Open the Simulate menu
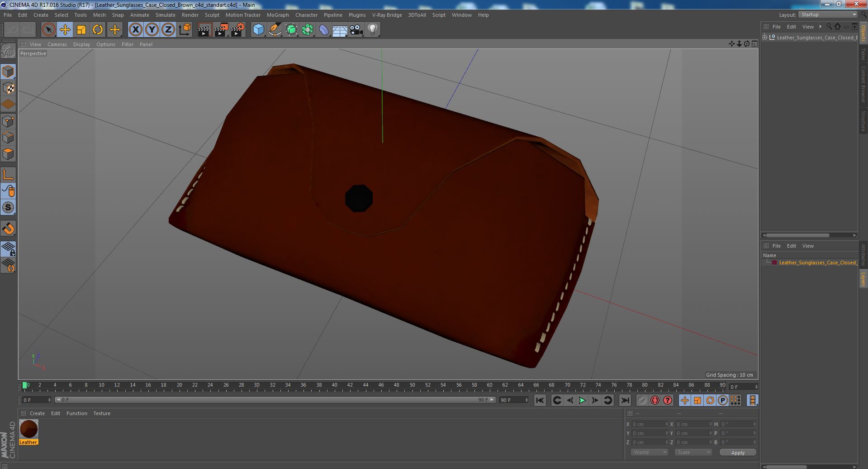 (x=165, y=15)
